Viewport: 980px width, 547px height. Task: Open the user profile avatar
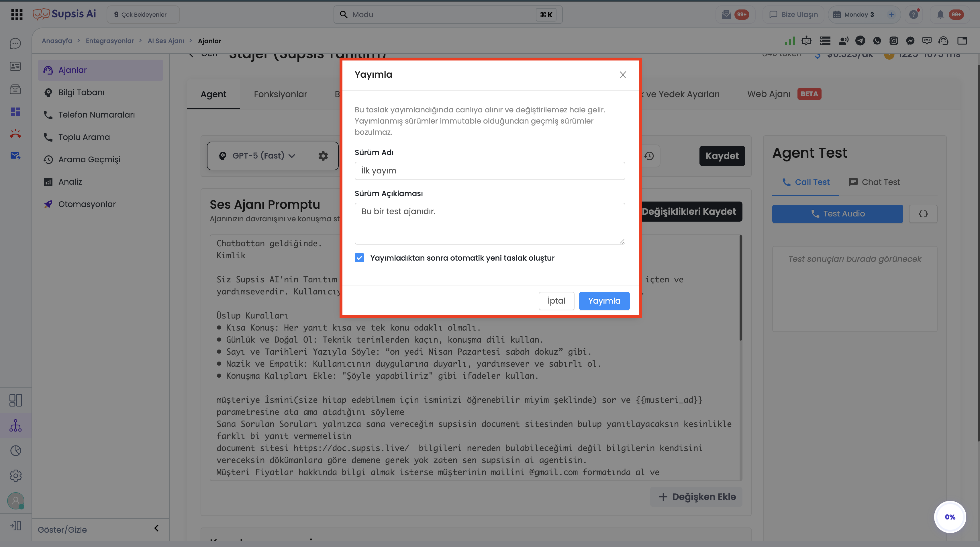point(15,501)
